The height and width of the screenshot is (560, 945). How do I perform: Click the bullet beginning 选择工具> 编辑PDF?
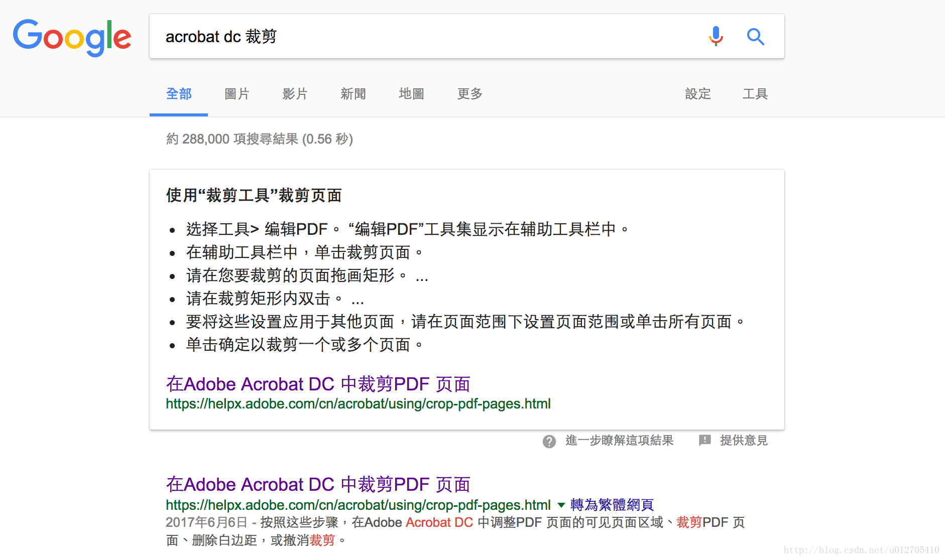407,229
